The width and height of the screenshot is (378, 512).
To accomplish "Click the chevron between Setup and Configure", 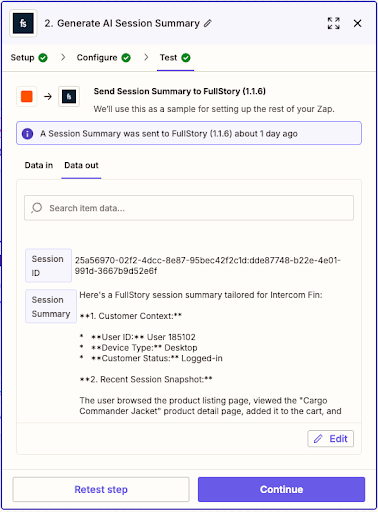I will point(63,57).
